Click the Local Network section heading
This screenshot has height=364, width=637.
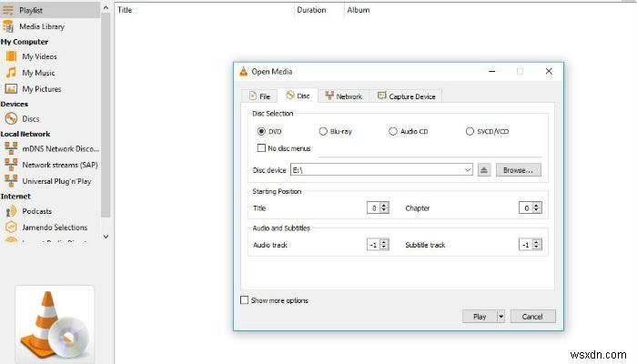[x=25, y=134]
